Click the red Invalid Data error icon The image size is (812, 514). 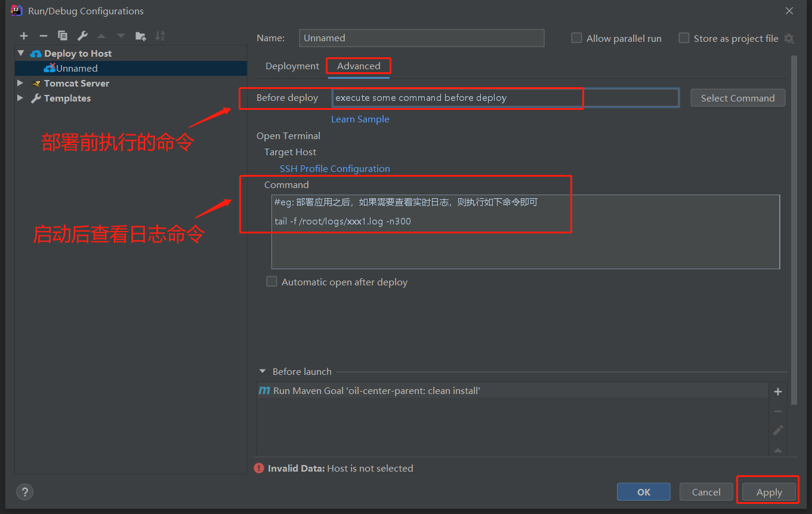click(259, 468)
